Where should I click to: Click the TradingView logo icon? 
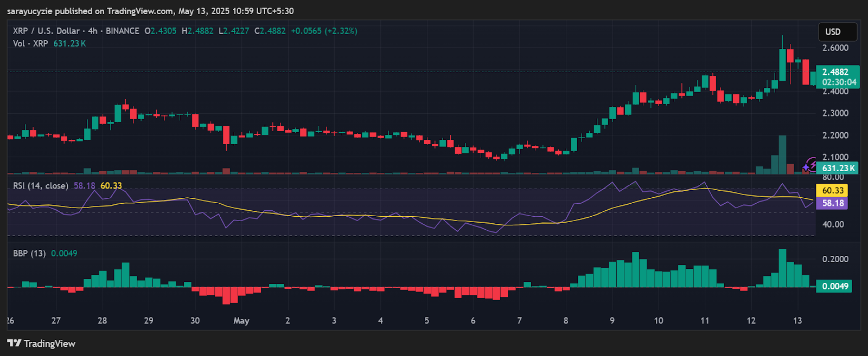pos(14,343)
